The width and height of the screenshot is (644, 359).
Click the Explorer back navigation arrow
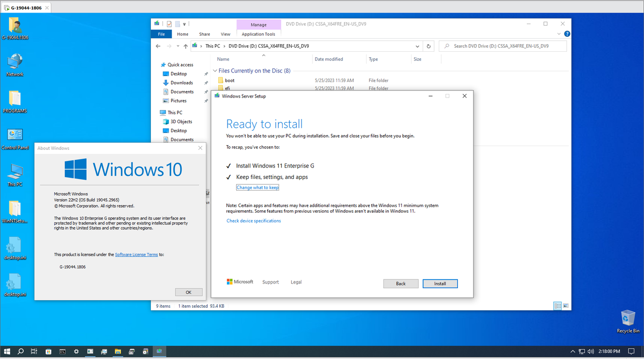[x=158, y=46]
